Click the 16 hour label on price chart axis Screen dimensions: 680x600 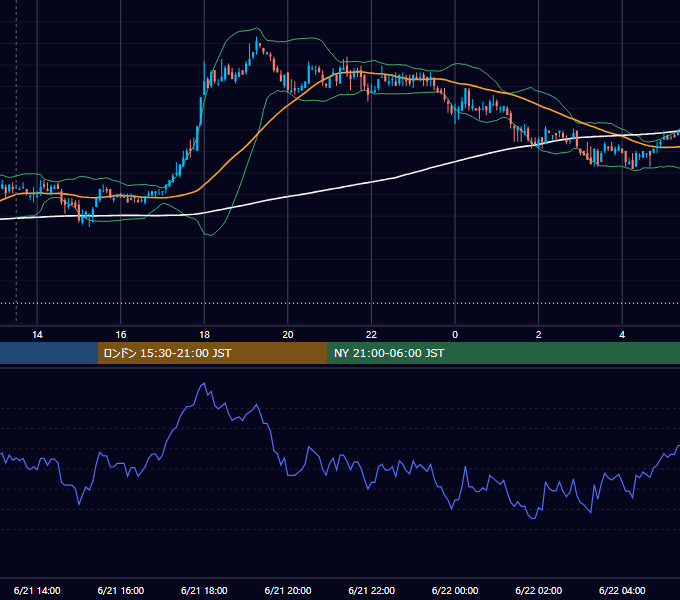(x=121, y=335)
